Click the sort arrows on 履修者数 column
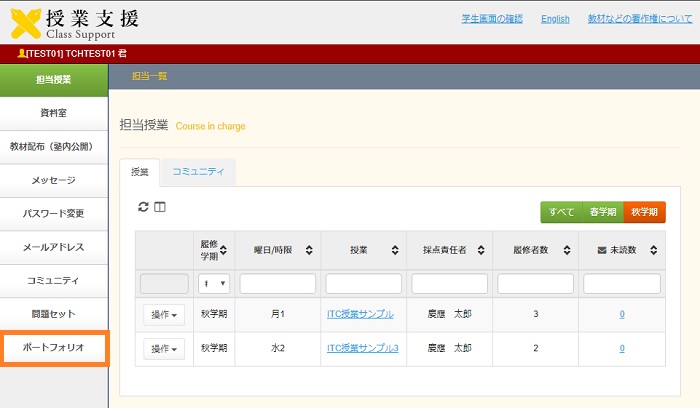The image size is (700, 408). [x=568, y=250]
